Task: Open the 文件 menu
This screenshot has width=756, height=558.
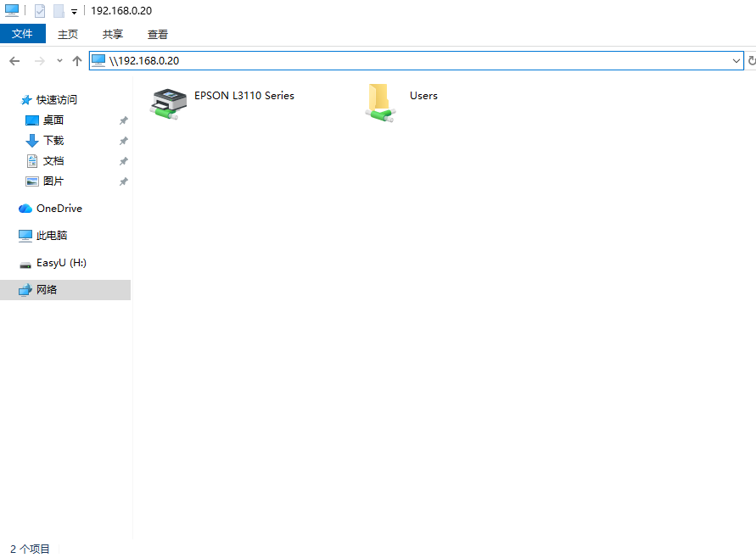Action: [x=23, y=34]
